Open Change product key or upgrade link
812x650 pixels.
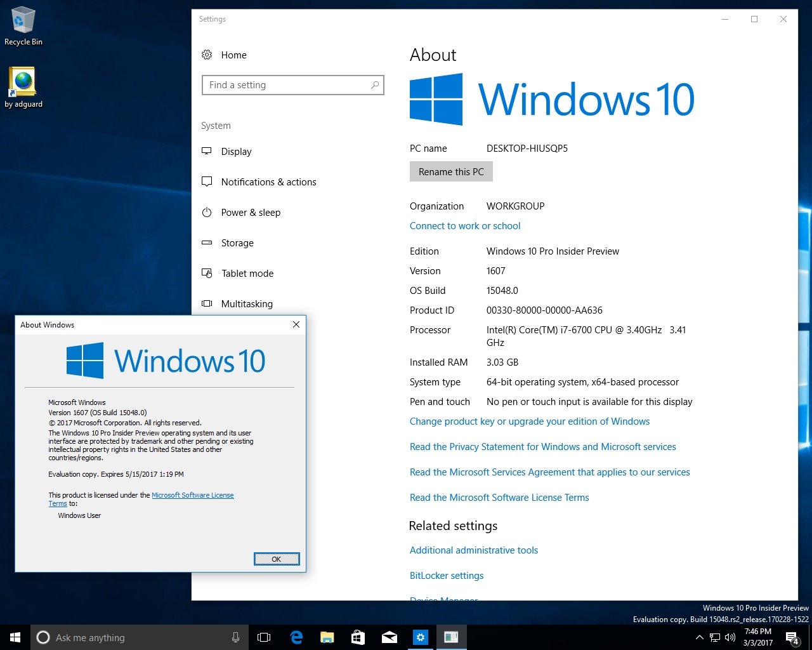tap(530, 421)
